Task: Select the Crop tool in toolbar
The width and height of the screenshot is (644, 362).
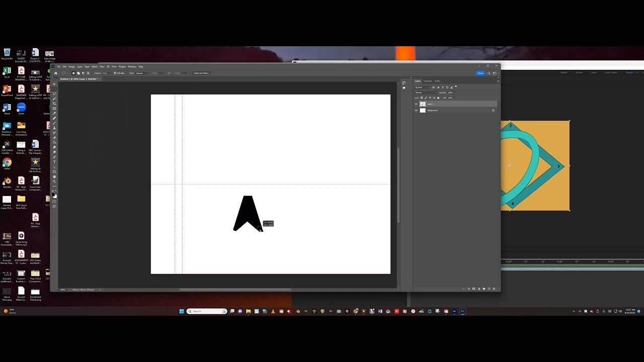Action: pos(54,104)
